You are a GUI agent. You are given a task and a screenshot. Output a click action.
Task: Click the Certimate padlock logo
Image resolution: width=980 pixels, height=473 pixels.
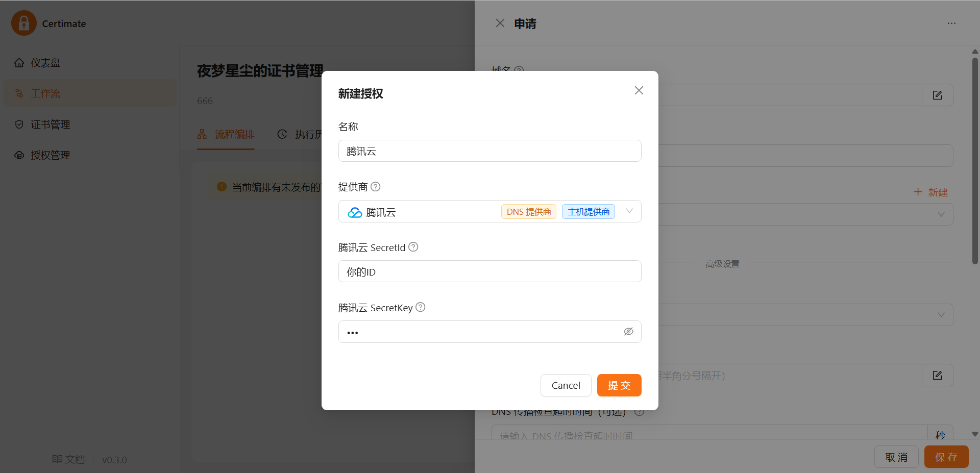tap(23, 23)
